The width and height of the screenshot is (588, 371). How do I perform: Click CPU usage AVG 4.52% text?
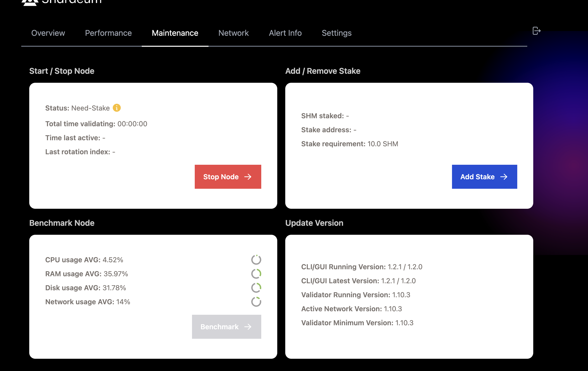(84, 260)
